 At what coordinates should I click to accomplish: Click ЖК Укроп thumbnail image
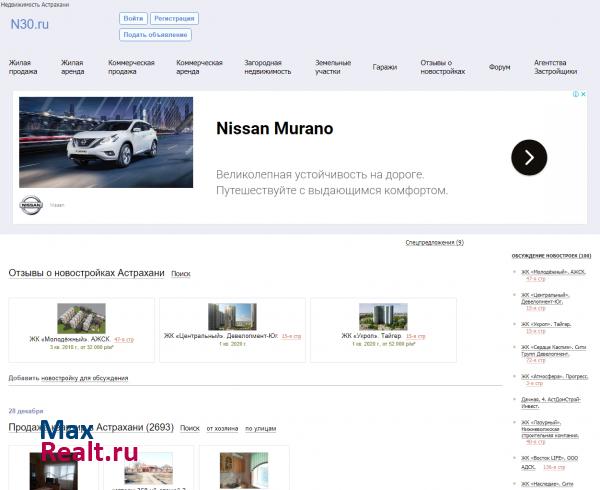click(x=383, y=317)
